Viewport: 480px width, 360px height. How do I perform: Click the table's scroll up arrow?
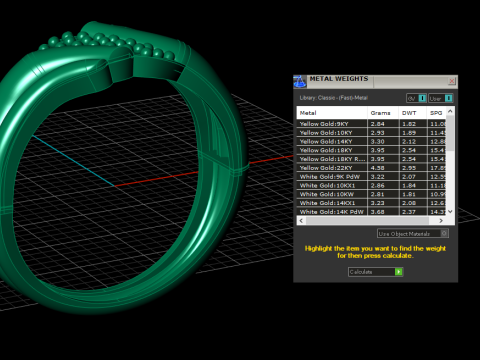[x=450, y=111]
